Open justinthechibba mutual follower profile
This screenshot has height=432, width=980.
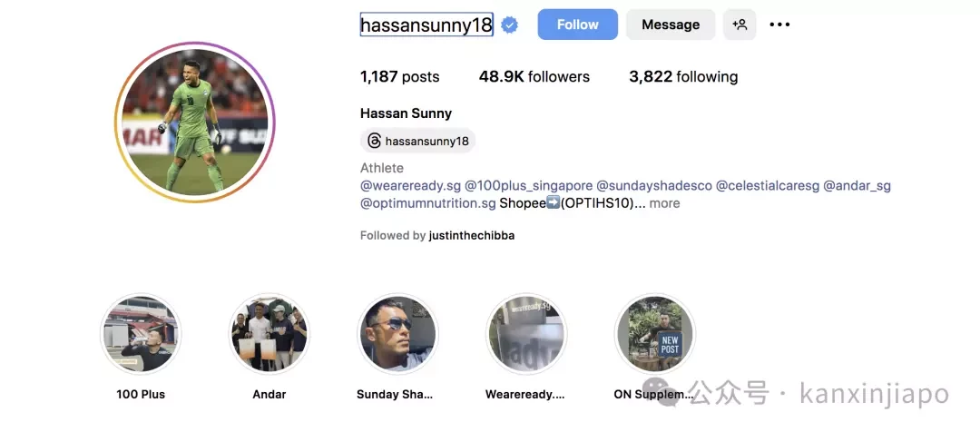coord(472,236)
